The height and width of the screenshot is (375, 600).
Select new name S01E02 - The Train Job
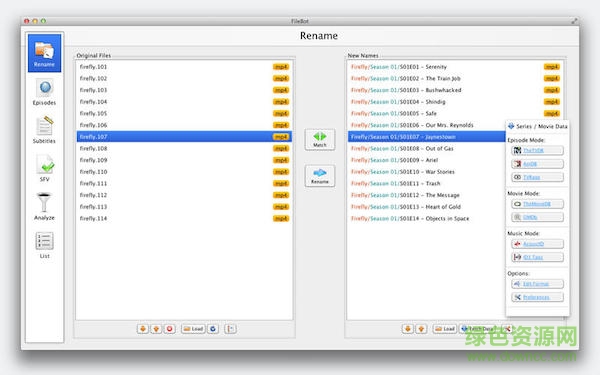click(455, 78)
